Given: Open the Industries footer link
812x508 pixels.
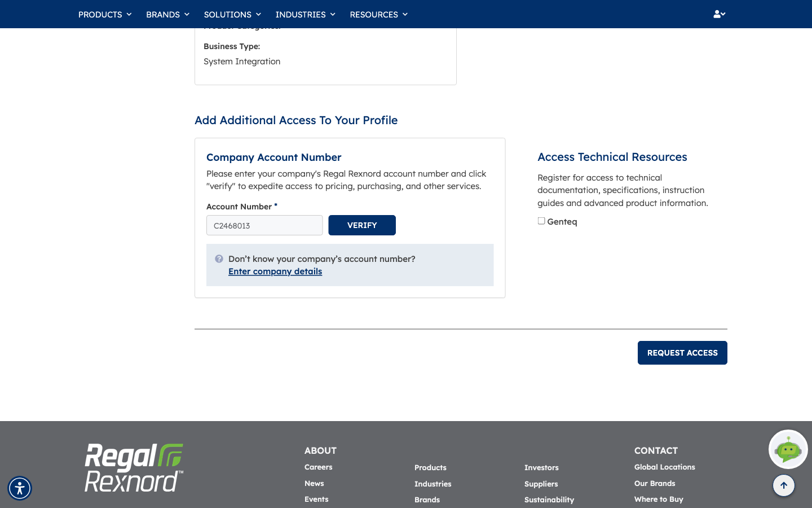Looking at the screenshot, I should tap(433, 484).
